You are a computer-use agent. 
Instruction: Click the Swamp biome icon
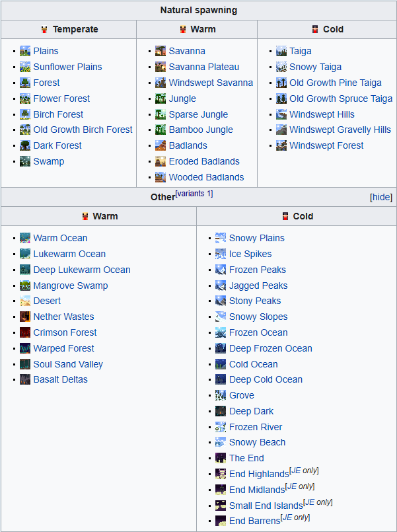(x=25, y=161)
